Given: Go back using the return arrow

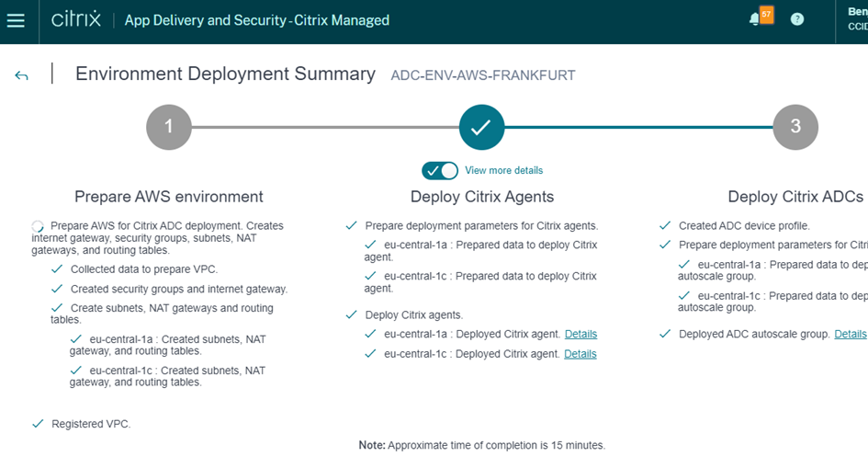Looking at the screenshot, I should tap(22, 75).
